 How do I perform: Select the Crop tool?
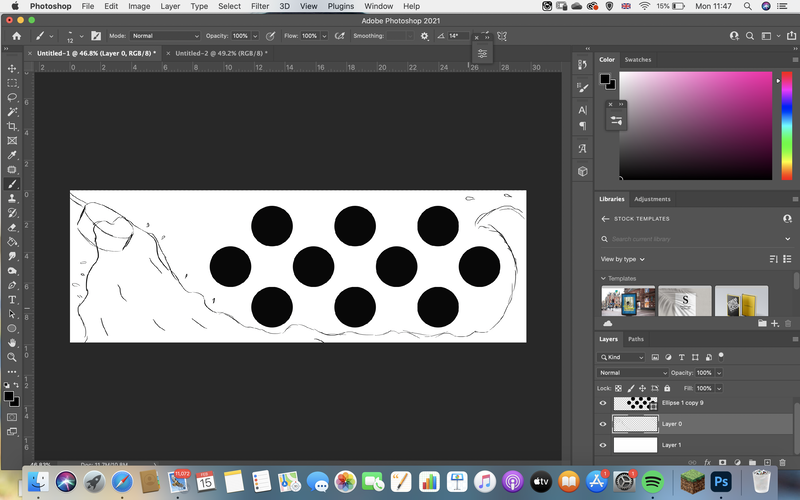pyautogui.click(x=12, y=126)
